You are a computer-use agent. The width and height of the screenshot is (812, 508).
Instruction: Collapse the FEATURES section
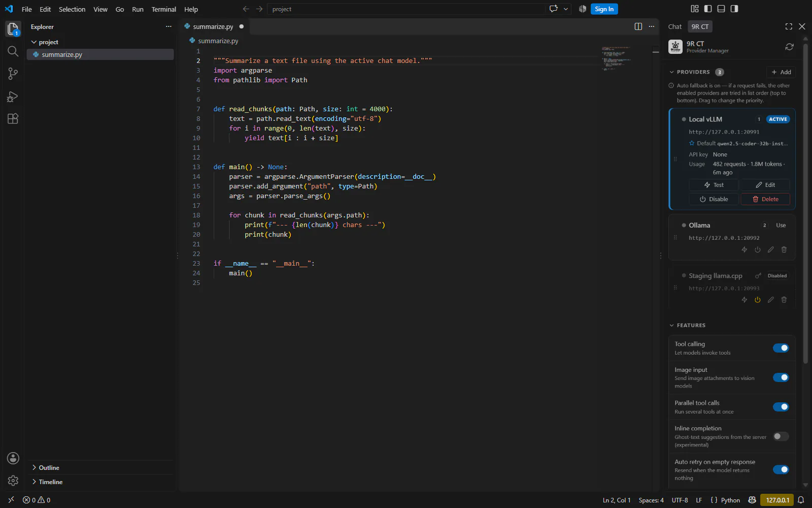(687, 325)
